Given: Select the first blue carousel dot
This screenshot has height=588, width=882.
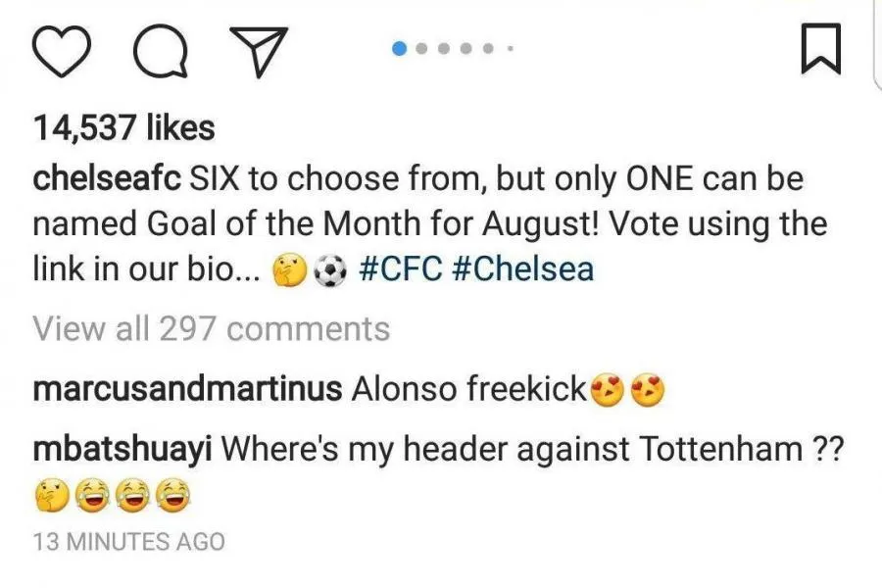Looking at the screenshot, I should coord(400,48).
